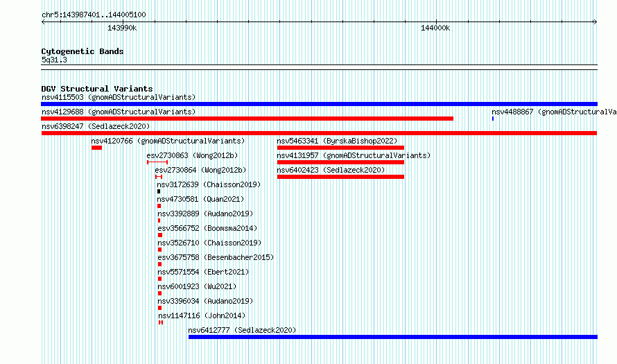Click the 144000k ruler position label
The height and width of the screenshot is (364, 617).
click(435, 28)
